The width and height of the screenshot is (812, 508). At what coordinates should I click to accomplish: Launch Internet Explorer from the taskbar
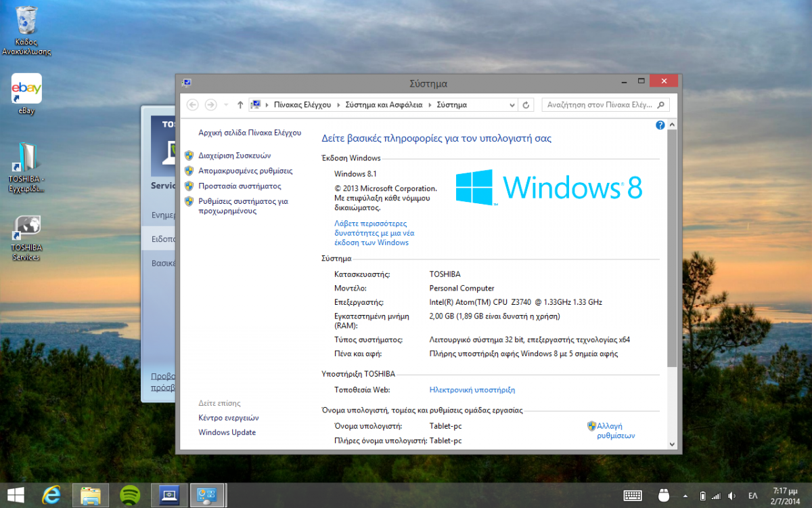[51, 495]
